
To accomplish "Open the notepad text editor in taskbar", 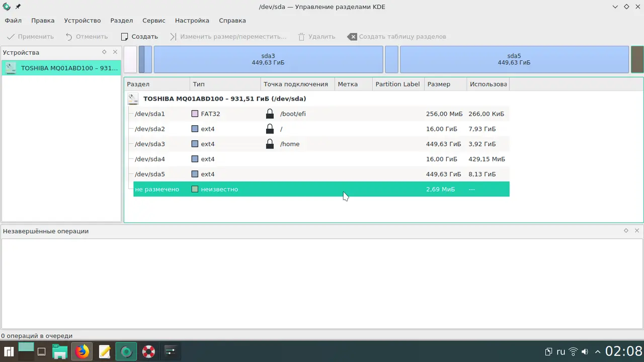I will click(104, 351).
